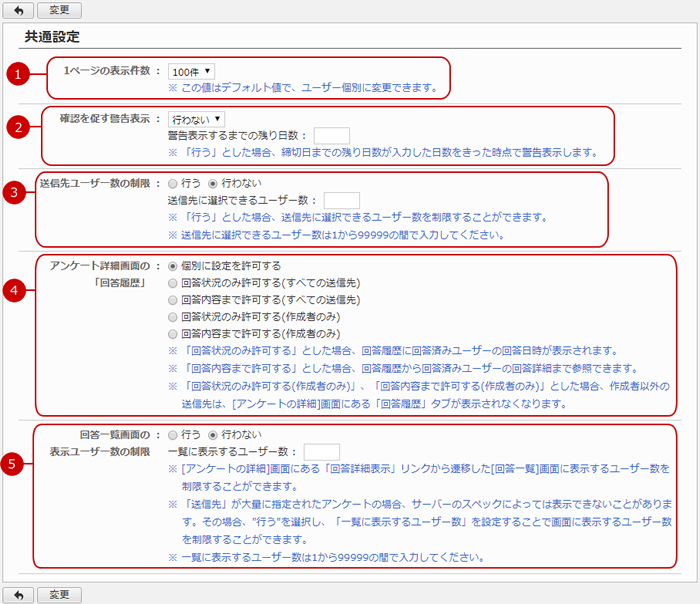Select 回答内容まで許可する(作成者のみ) option
The width and height of the screenshot is (700, 604).
pyautogui.click(x=174, y=333)
